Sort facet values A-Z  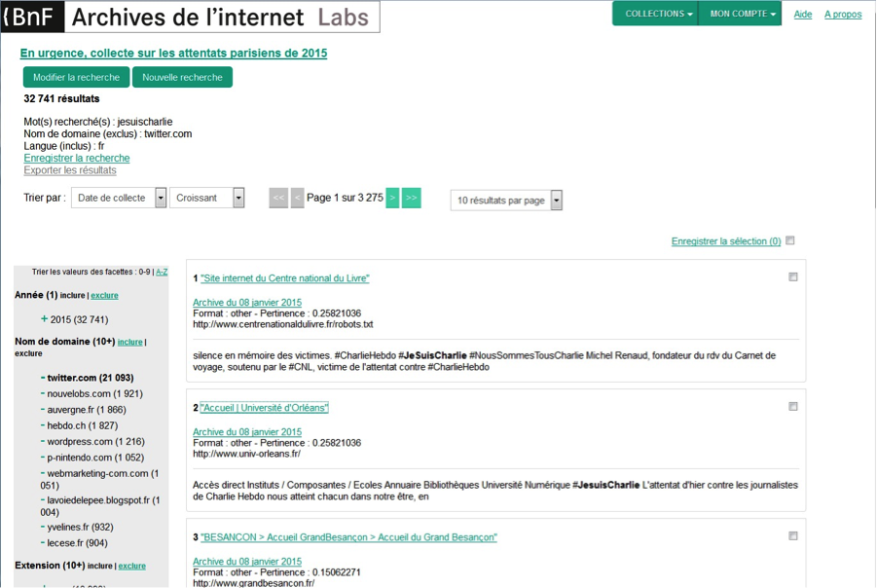(x=162, y=272)
